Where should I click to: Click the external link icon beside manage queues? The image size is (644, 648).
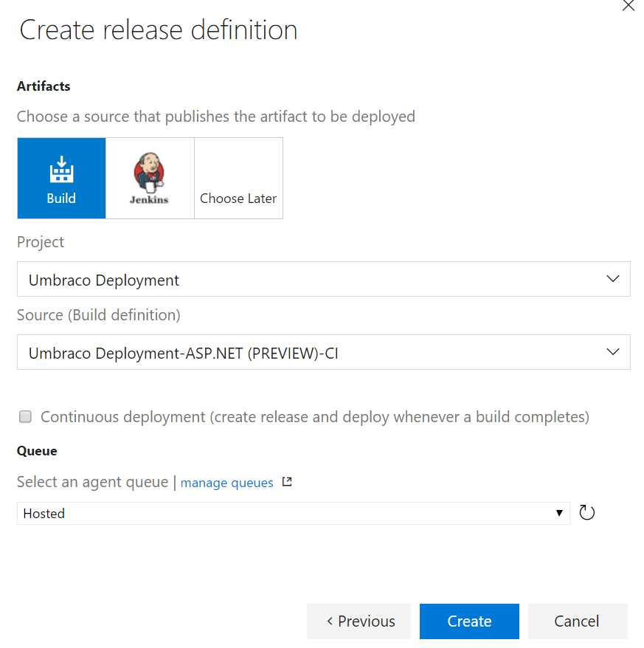[x=287, y=482]
